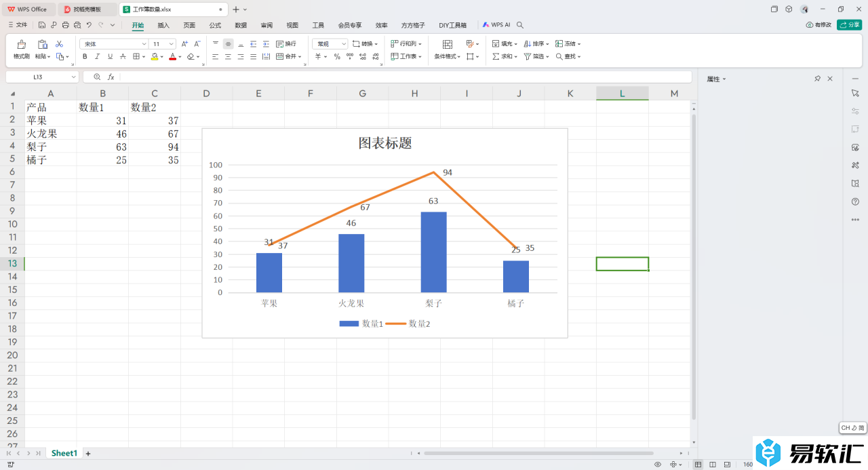Viewport: 868px width, 470px height.
Task: Open the Formulas (公式) ribbon tab
Action: tap(215, 25)
